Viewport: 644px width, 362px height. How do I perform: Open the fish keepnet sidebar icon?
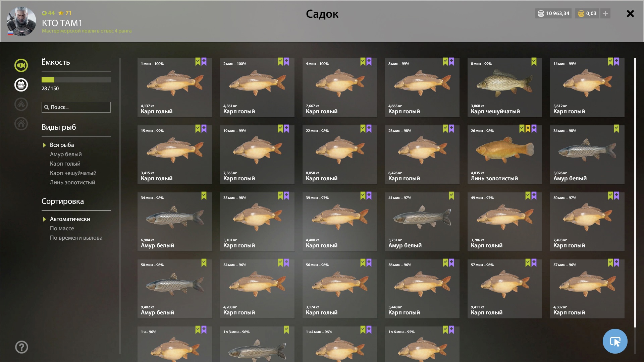(x=21, y=65)
